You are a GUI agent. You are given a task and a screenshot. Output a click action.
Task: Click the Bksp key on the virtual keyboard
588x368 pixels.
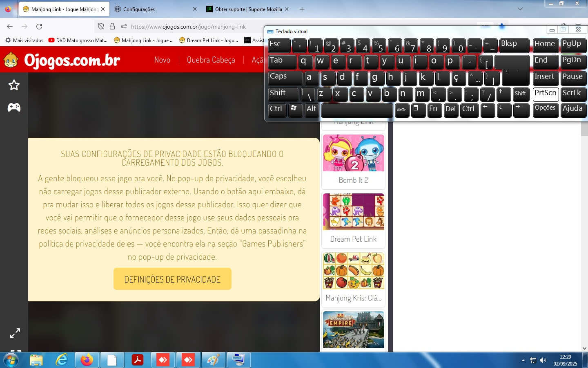(514, 46)
